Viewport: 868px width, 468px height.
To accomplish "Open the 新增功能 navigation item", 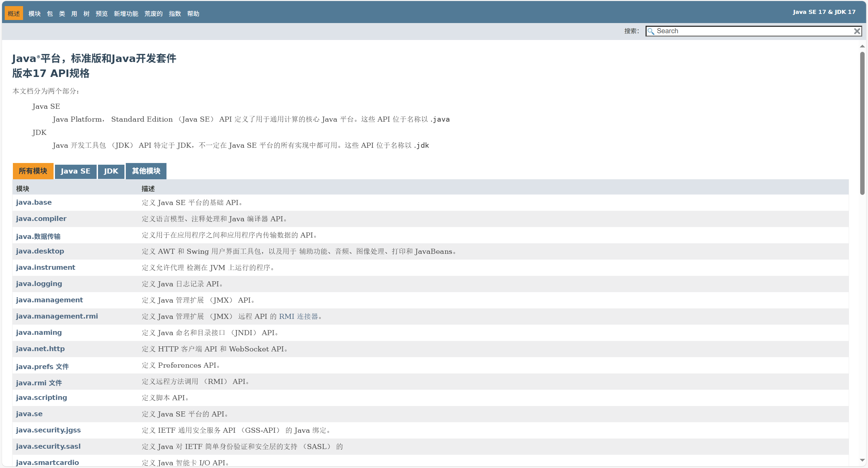I will [x=126, y=14].
